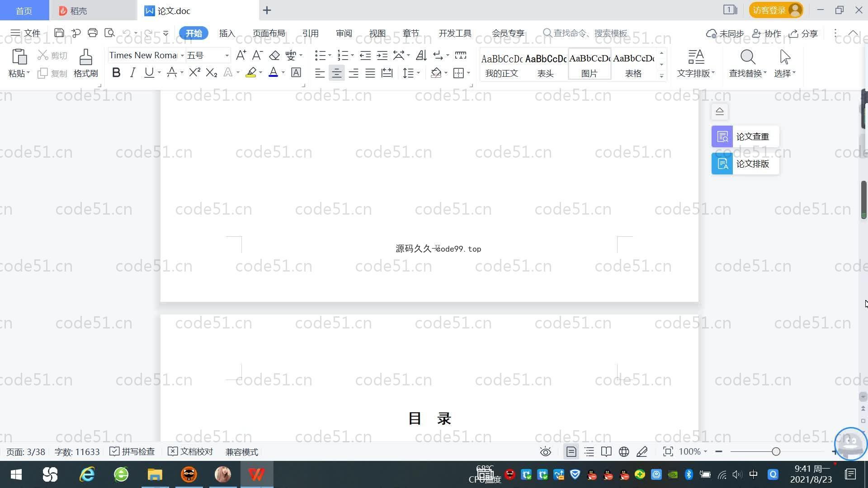Image resolution: width=868 pixels, height=488 pixels.
Task: Toggle eye protection mode in status bar
Action: (x=546, y=452)
